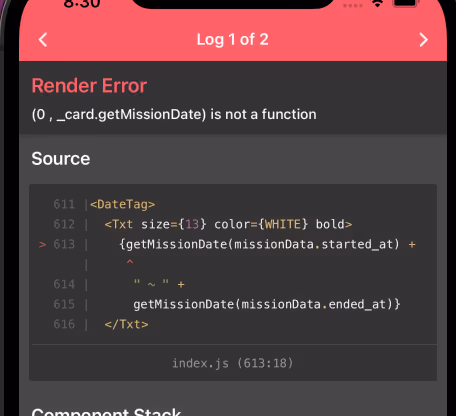Go to previous log with left chevron
Image resolution: width=456 pixels, height=416 pixels.
(43, 40)
